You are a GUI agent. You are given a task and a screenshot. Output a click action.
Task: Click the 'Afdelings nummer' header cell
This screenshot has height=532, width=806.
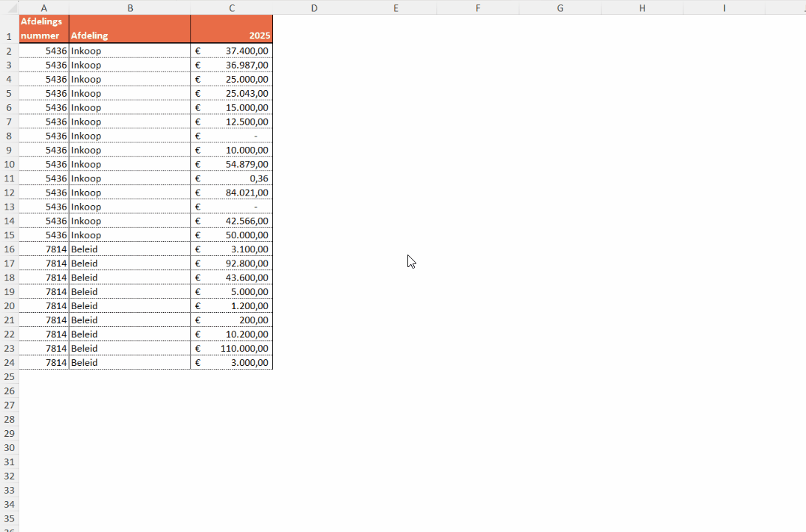44,29
